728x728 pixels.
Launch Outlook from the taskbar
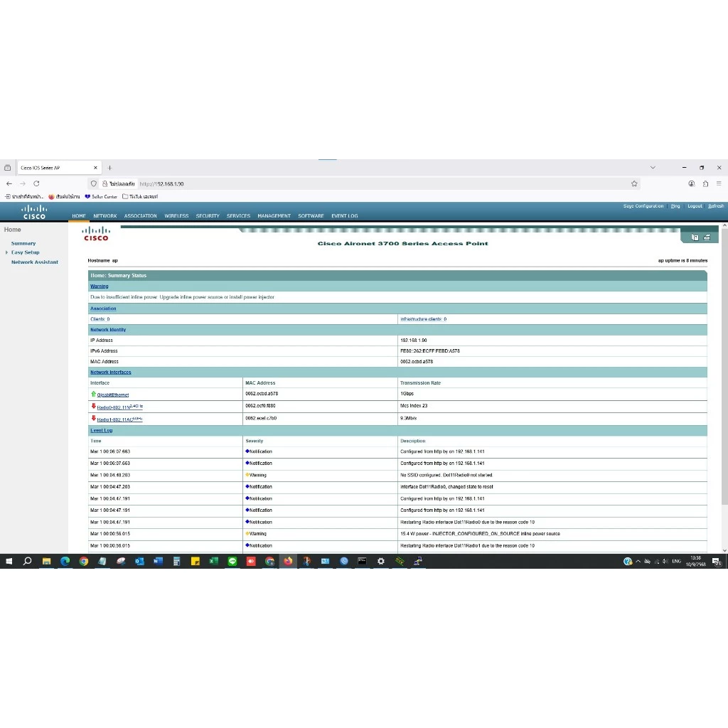point(139,562)
